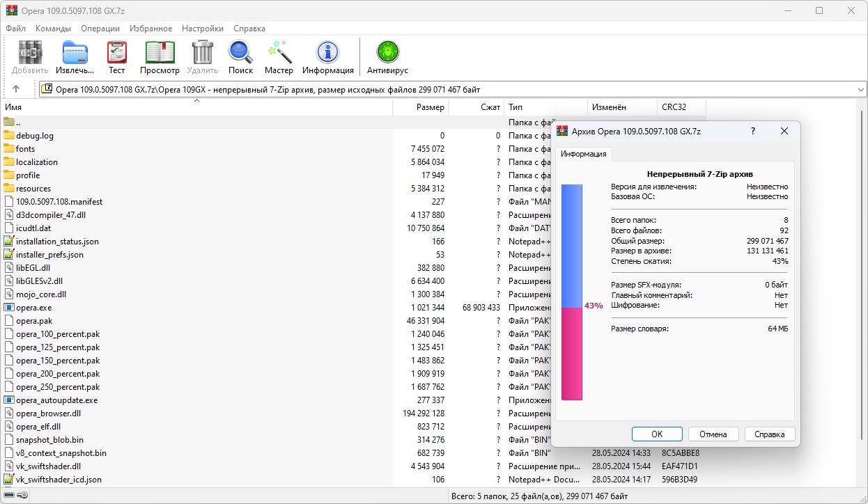Click the up-one-level arrow icon
Viewport: 868px width, 504px height.
tap(16, 89)
